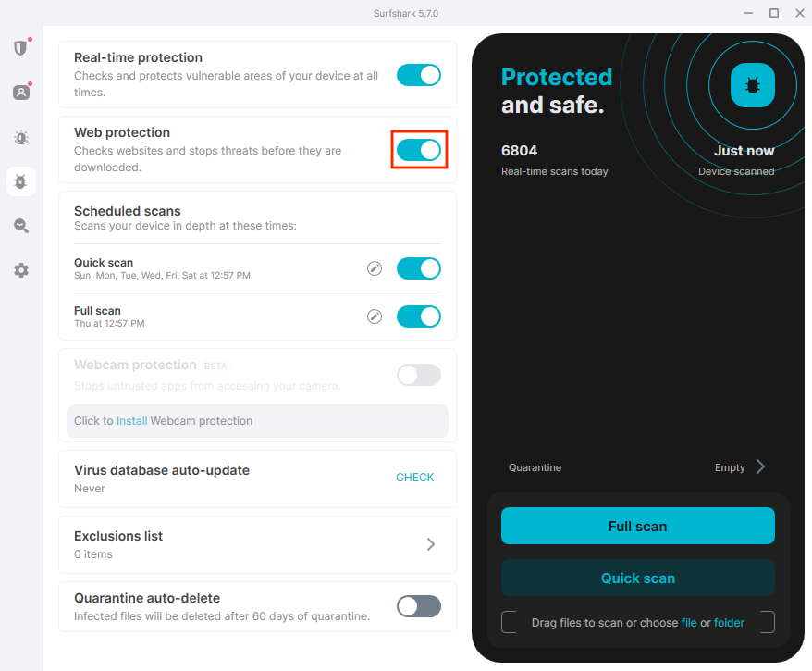Select the Antivirus bug icon in sidebar
This screenshot has width=812, height=671.
coord(21,182)
